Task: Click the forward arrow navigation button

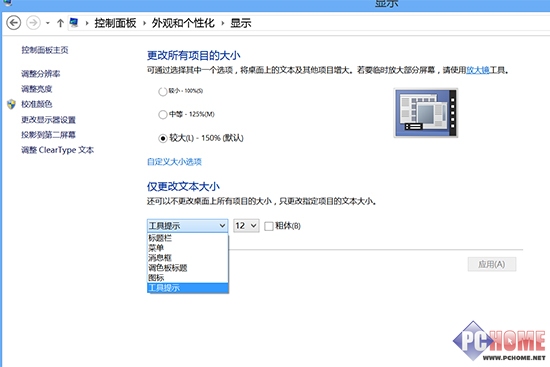Action: (x=33, y=23)
